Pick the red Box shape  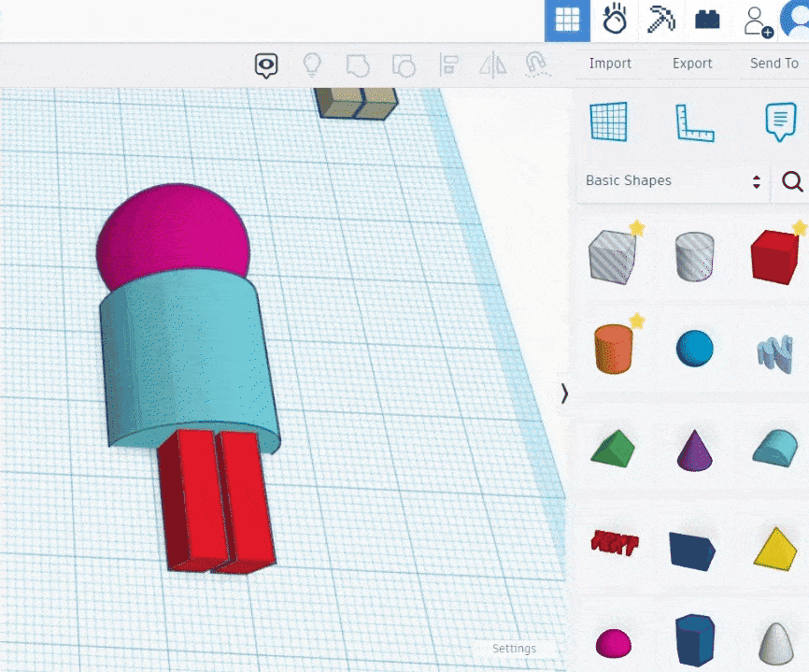coord(775,257)
